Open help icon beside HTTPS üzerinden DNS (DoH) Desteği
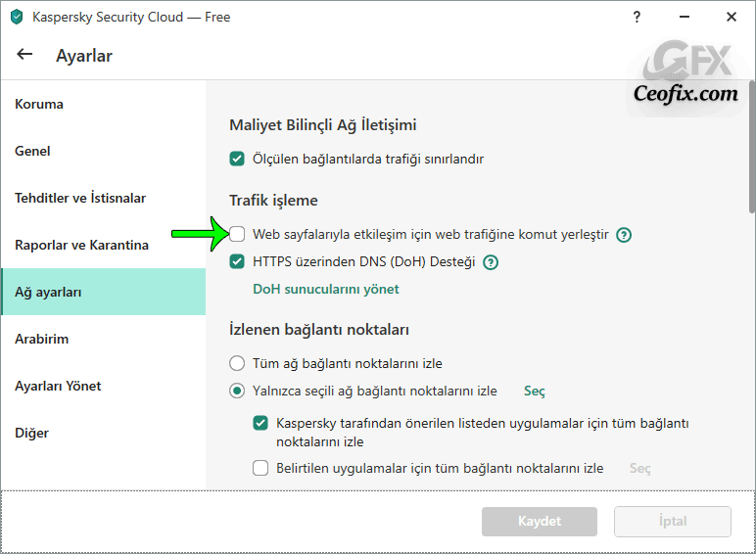The width and height of the screenshot is (756, 554). coord(491,262)
